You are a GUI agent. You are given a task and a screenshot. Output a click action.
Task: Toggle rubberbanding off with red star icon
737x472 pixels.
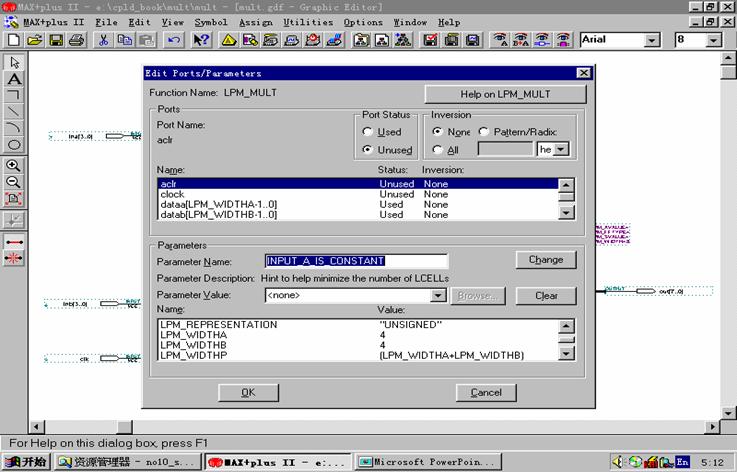click(14, 259)
